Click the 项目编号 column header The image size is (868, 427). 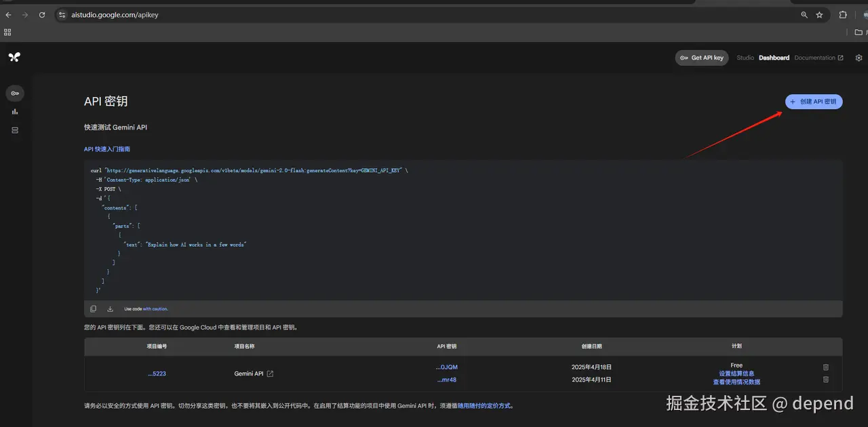pyautogui.click(x=157, y=346)
